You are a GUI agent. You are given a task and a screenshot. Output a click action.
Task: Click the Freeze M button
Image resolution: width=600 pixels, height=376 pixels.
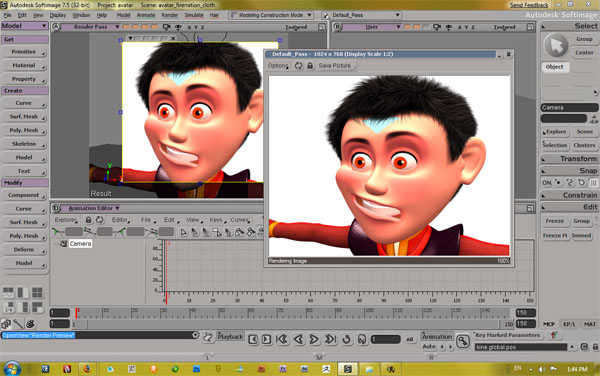[x=554, y=236]
